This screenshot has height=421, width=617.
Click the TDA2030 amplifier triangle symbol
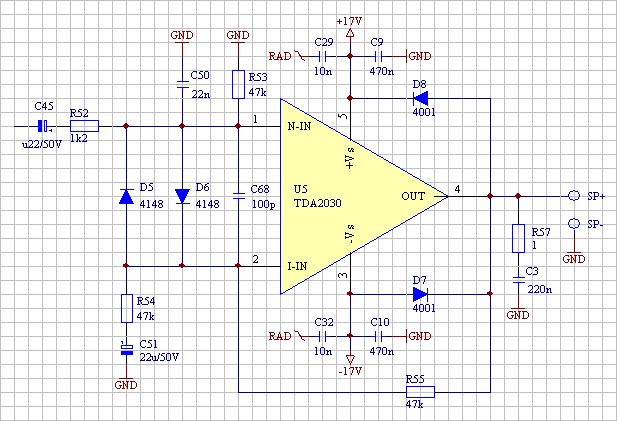click(350, 196)
